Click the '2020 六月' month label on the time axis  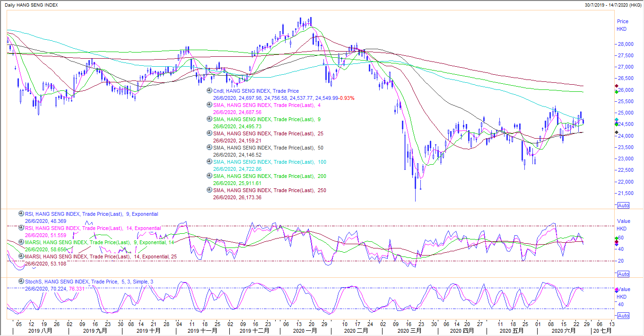tap(564, 331)
